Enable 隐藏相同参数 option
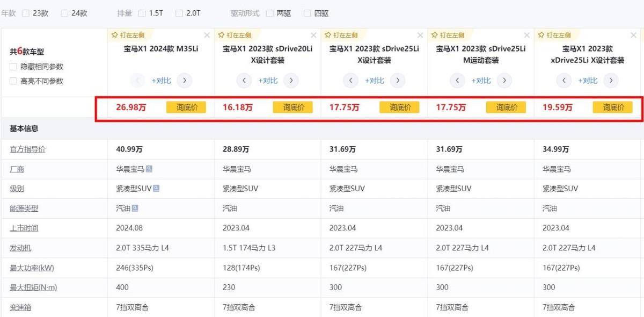The image size is (644, 317). point(13,67)
